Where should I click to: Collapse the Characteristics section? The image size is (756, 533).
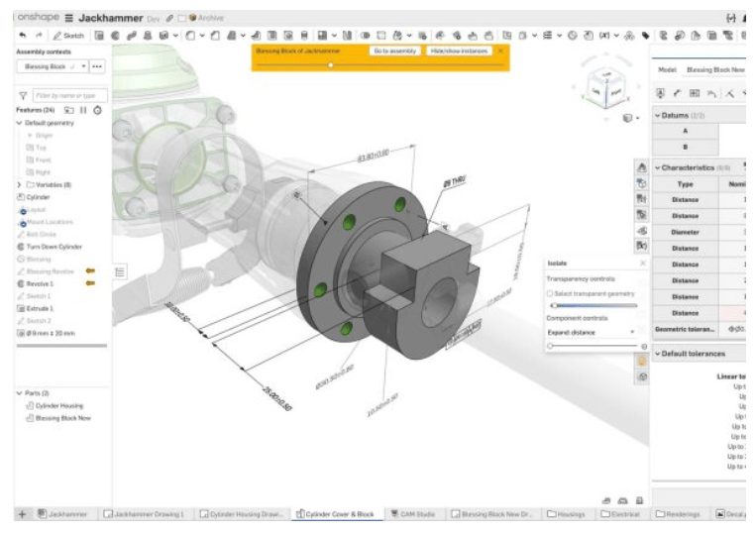[656, 167]
